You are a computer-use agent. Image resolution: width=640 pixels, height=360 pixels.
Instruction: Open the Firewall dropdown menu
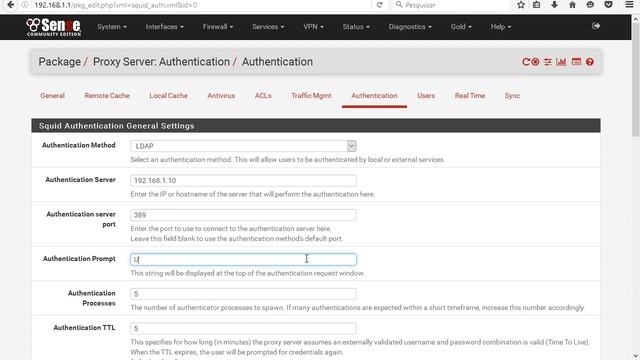[x=218, y=27]
